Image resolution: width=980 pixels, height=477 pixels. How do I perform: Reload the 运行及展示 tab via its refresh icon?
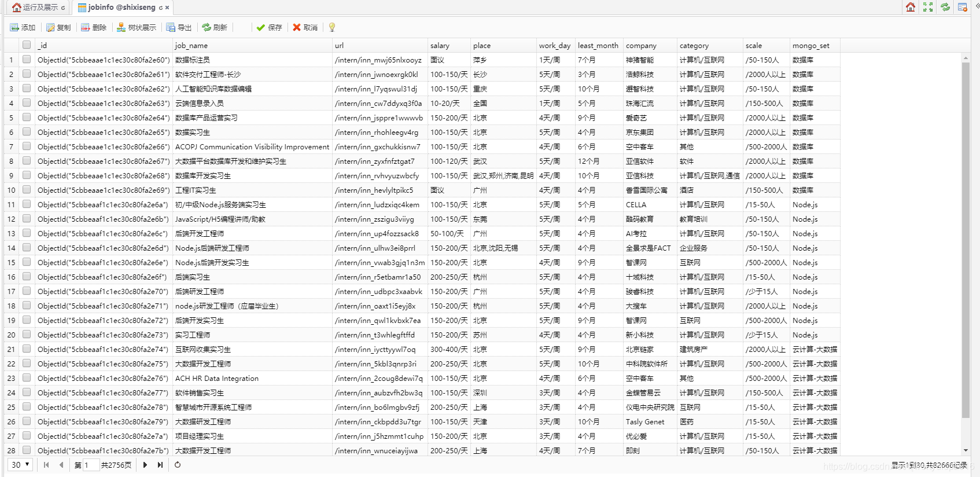point(63,8)
